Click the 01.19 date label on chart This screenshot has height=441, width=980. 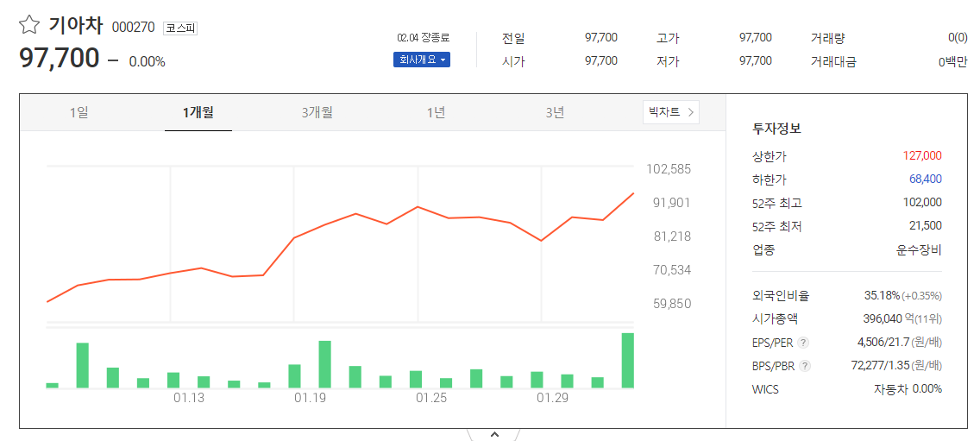point(310,399)
